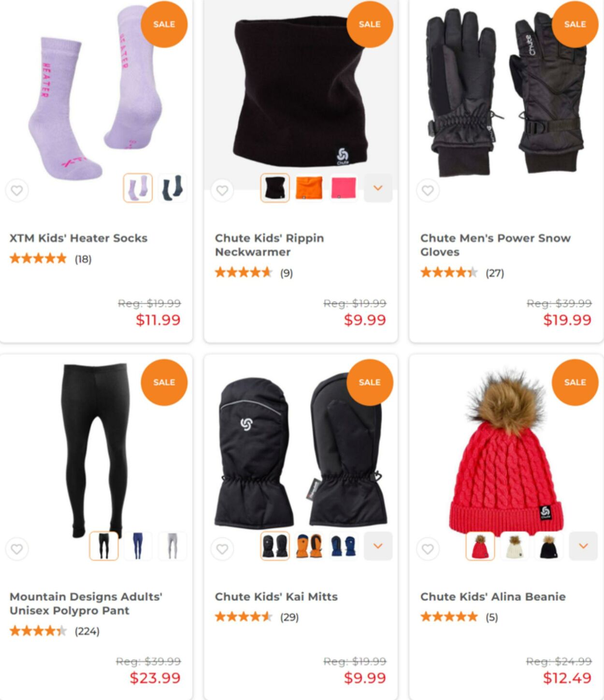Expand more neckwarmer color options
Image resolution: width=604 pixels, height=700 pixels.
click(x=378, y=188)
